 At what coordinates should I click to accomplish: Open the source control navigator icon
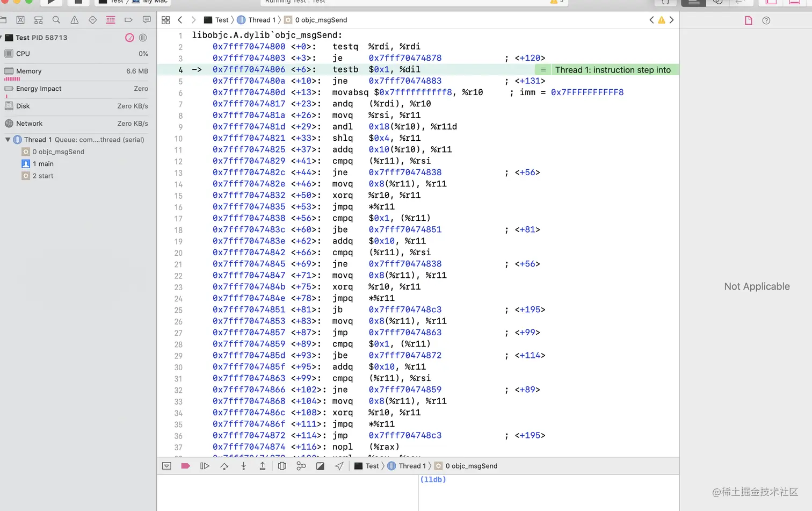click(x=20, y=20)
